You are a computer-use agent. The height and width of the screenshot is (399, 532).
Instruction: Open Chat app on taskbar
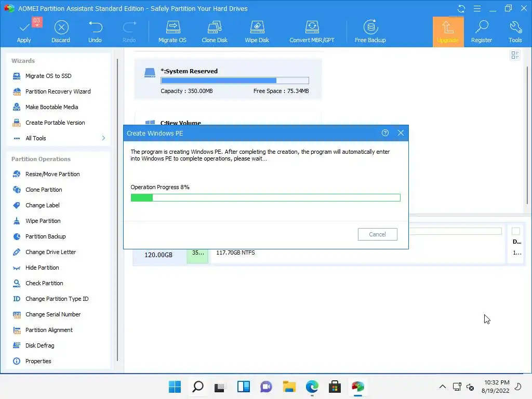tap(266, 387)
